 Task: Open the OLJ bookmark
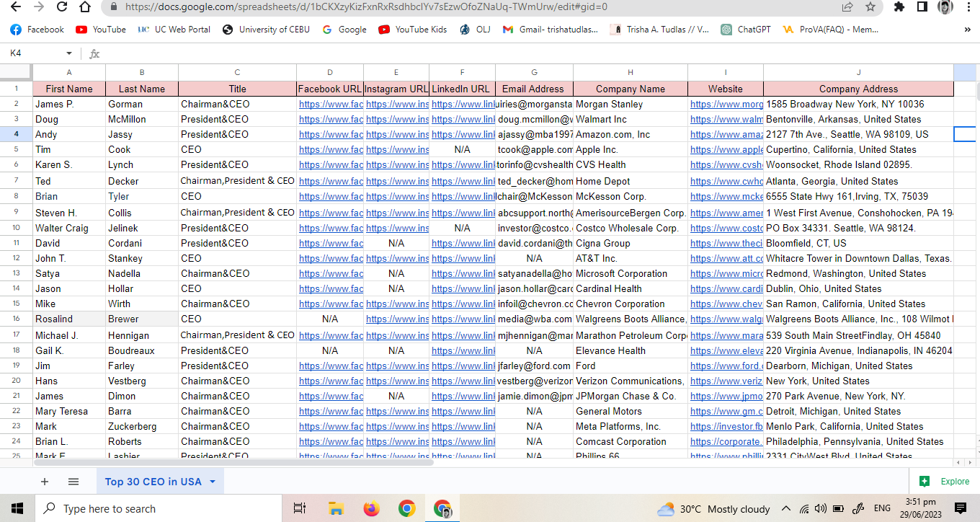(474, 30)
